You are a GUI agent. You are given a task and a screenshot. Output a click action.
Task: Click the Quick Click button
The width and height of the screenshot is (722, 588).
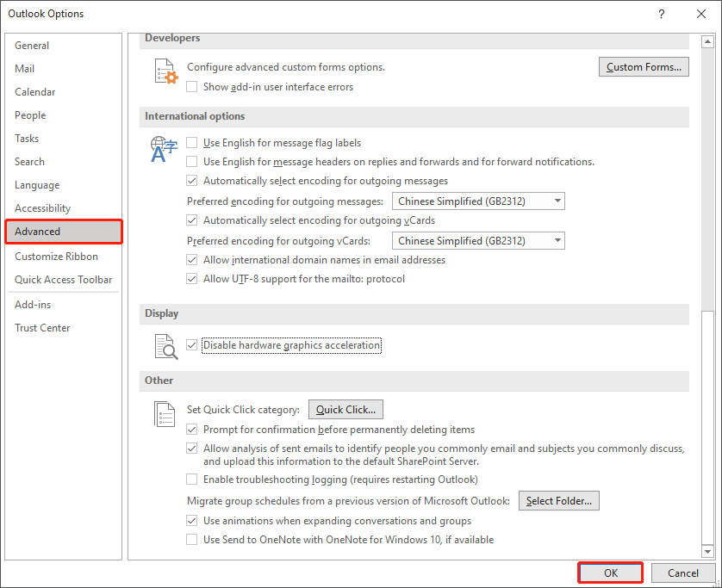pos(345,409)
